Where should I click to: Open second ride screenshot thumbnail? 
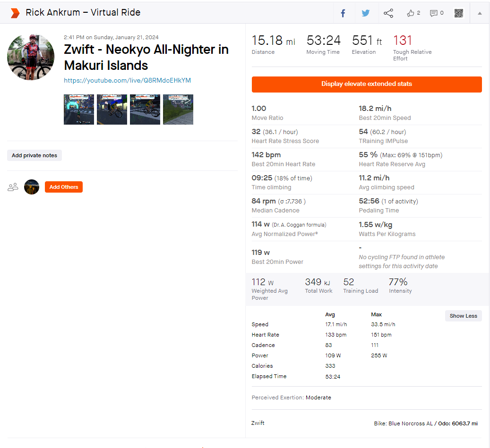point(112,110)
